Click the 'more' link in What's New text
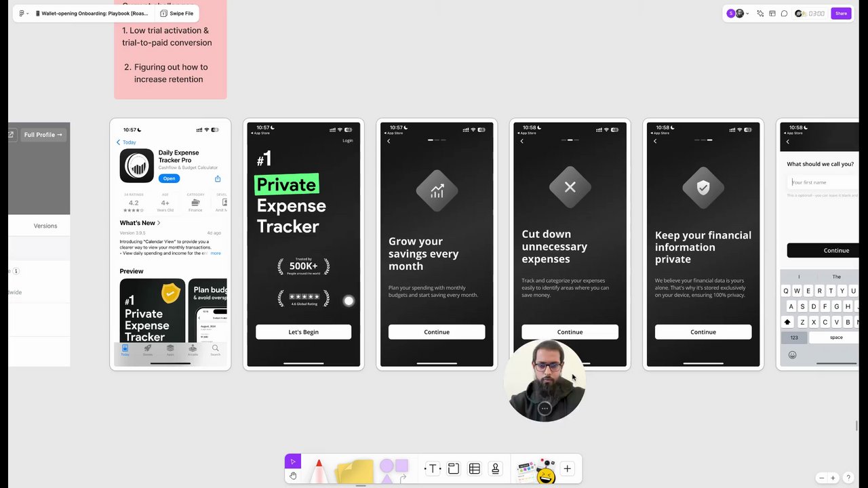Screen dimensions: 868x488 [216, 253]
